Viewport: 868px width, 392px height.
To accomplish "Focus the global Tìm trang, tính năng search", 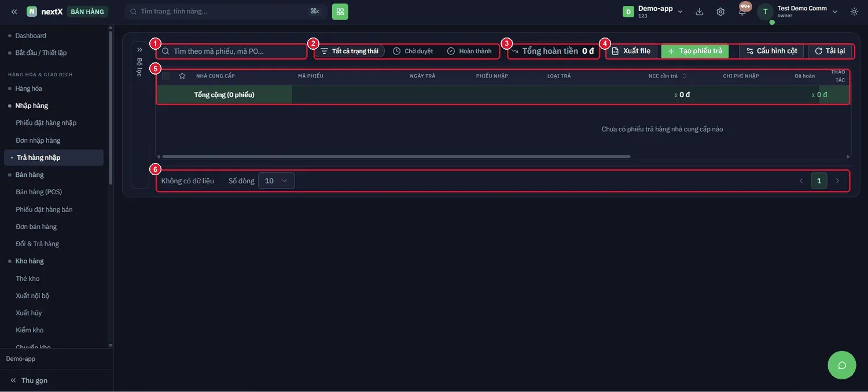I will (226, 12).
